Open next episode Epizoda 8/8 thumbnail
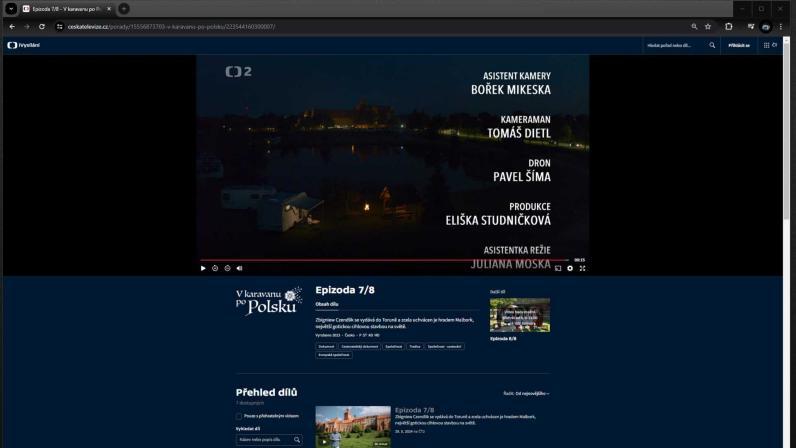This screenshot has width=796, height=448. [520, 315]
